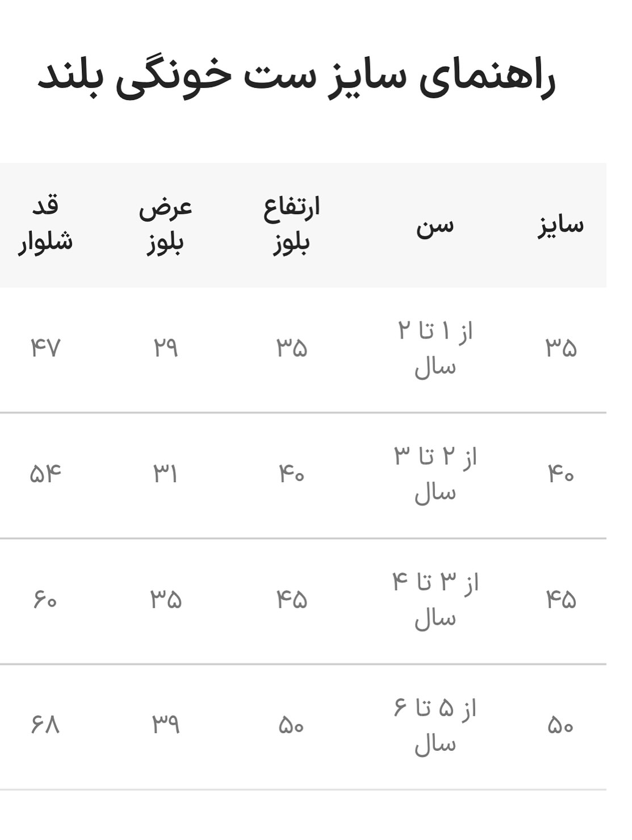
Task: Click pants length value ۶۸
Action: click(45, 725)
